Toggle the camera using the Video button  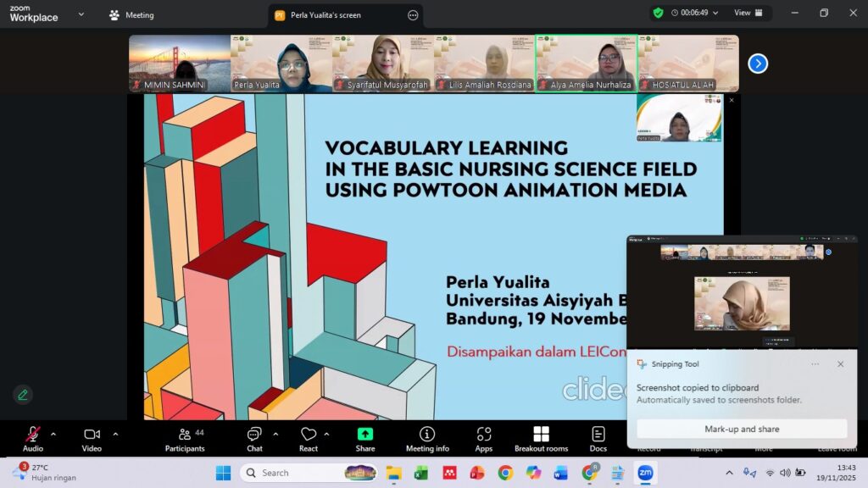[92, 435]
